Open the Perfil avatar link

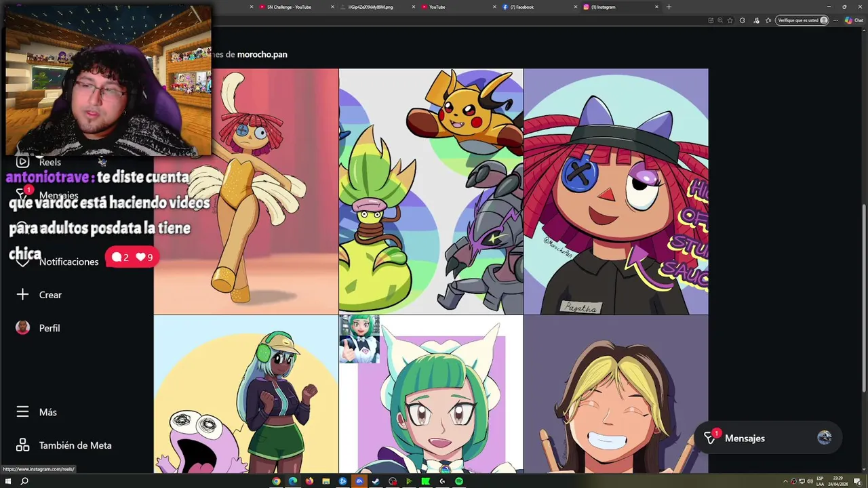point(22,328)
